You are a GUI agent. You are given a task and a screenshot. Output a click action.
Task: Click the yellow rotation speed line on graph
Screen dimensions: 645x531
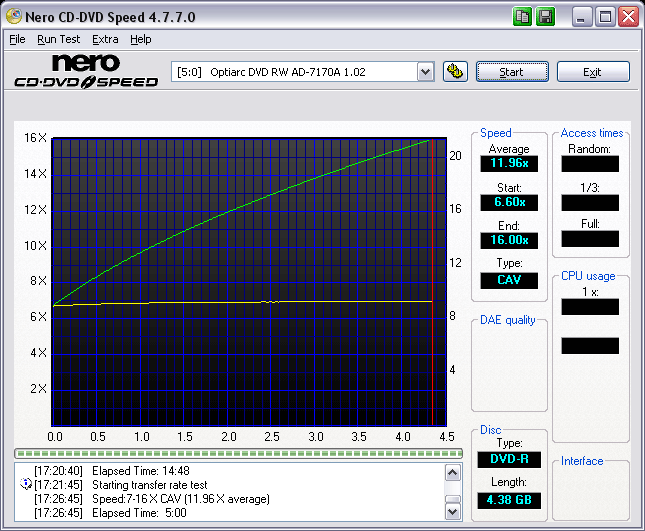(x=243, y=303)
